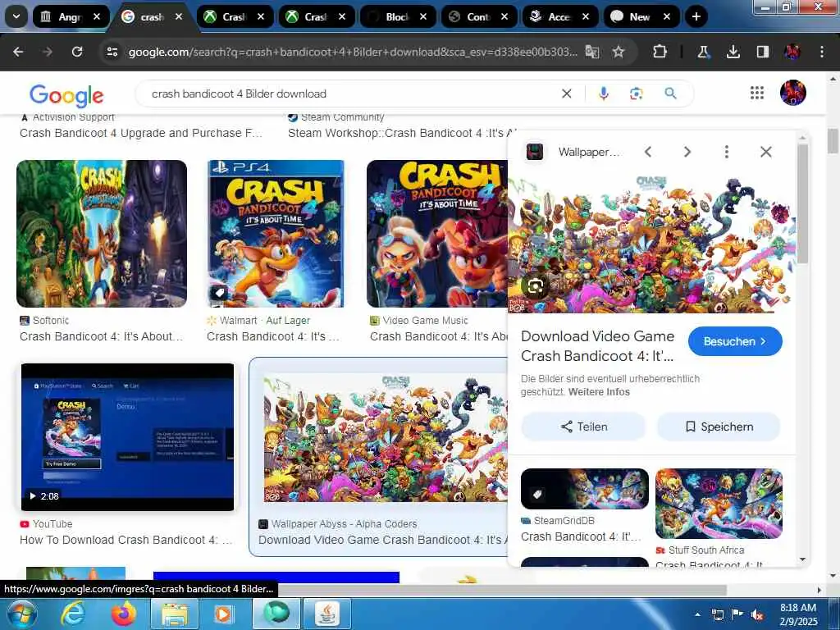The width and height of the screenshot is (840, 630).
Task: Open How To Download Crash Bandicoot link
Action: click(x=126, y=540)
